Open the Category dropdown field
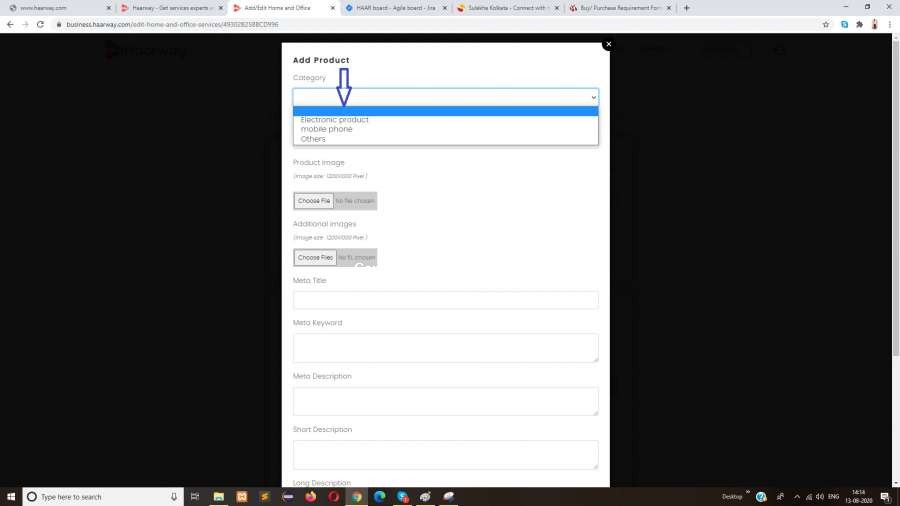The height and width of the screenshot is (506, 900). pyautogui.click(x=445, y=97)
